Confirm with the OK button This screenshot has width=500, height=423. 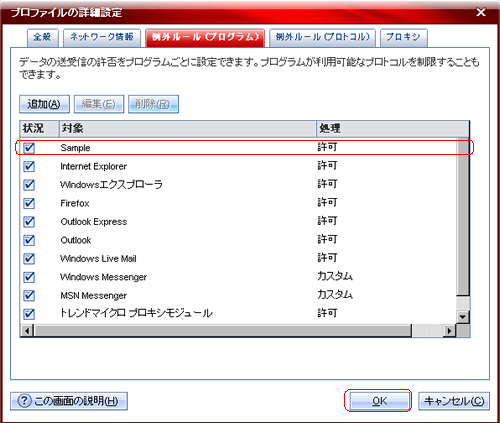[x=379, y=401]
